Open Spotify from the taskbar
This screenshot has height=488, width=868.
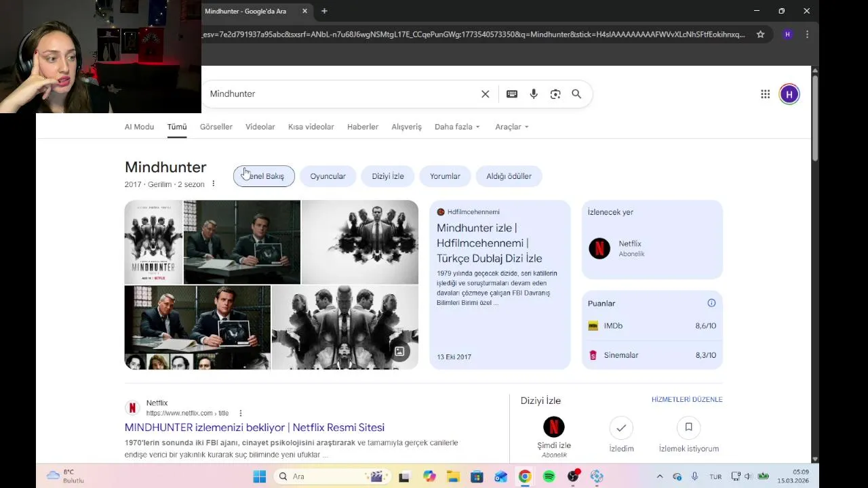(549, 476)
